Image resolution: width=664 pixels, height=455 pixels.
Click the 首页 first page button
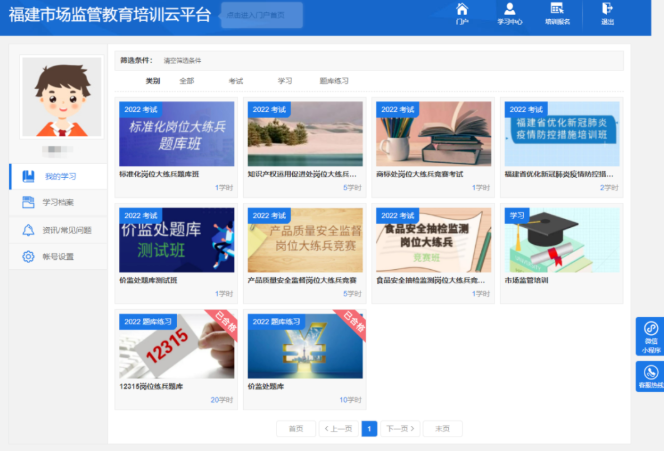click(x=295, y=428)
